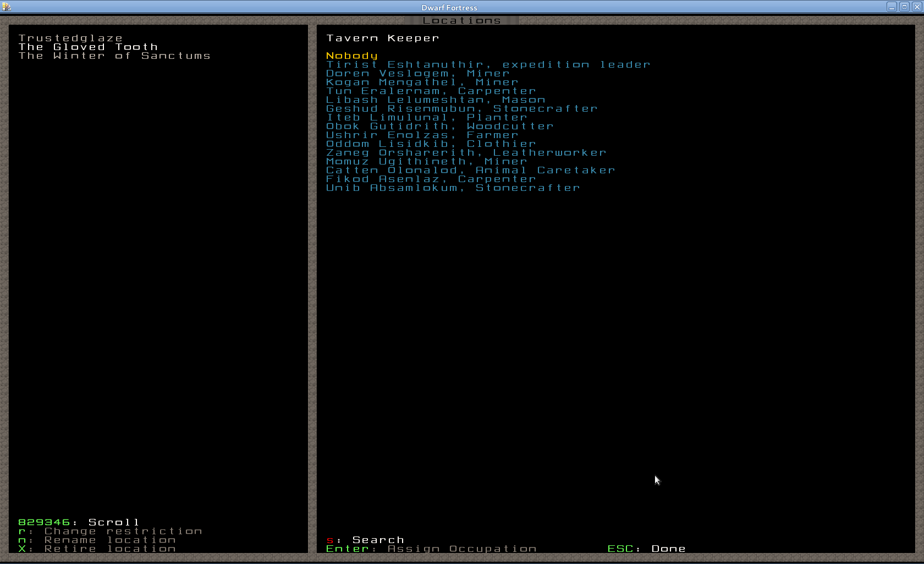Viewport: 924px width, 564px height.
Task: Pick Unib Absamlokum, Stonecrafter
Action: click(x=453, y=188)
